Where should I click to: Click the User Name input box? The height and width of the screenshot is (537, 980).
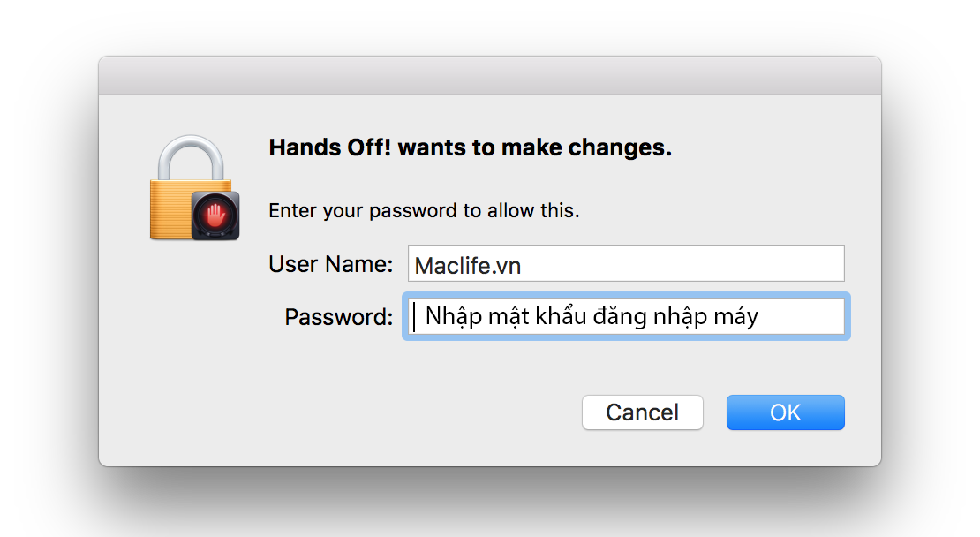click(626, 262)
